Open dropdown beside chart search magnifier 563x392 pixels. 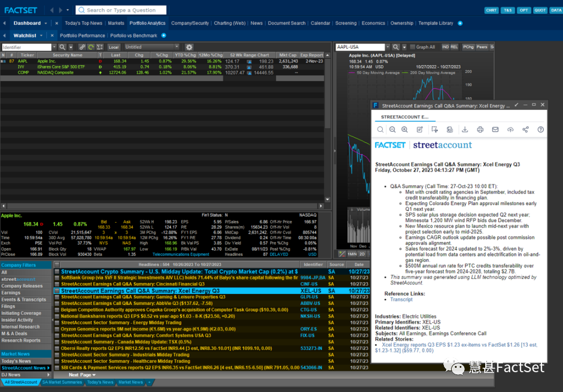click(404, 47)
